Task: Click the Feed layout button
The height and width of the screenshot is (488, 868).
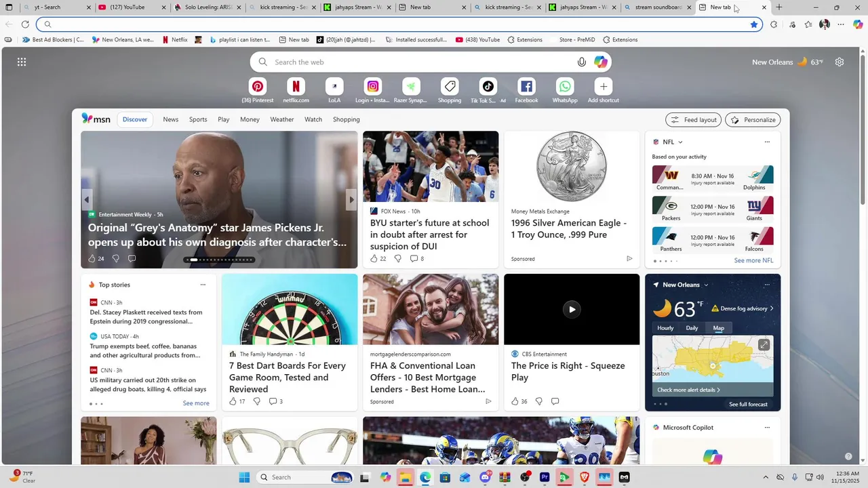Action: tap(693, 120)
